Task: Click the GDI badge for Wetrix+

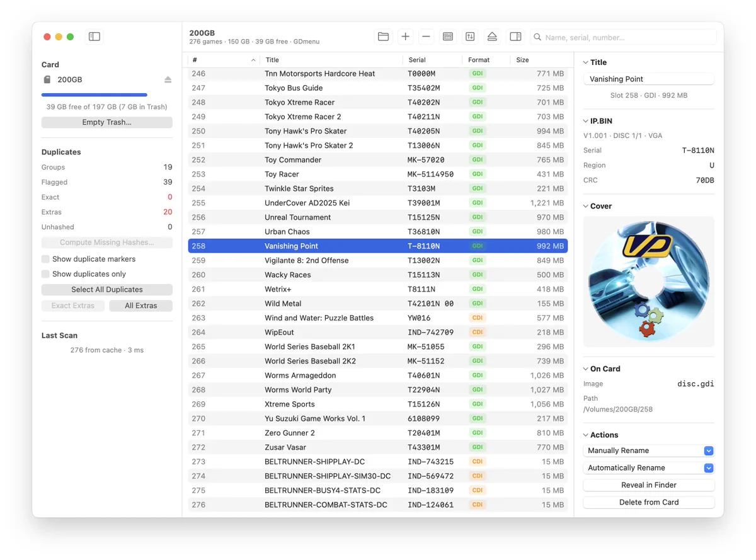Action: pos(478,289)
